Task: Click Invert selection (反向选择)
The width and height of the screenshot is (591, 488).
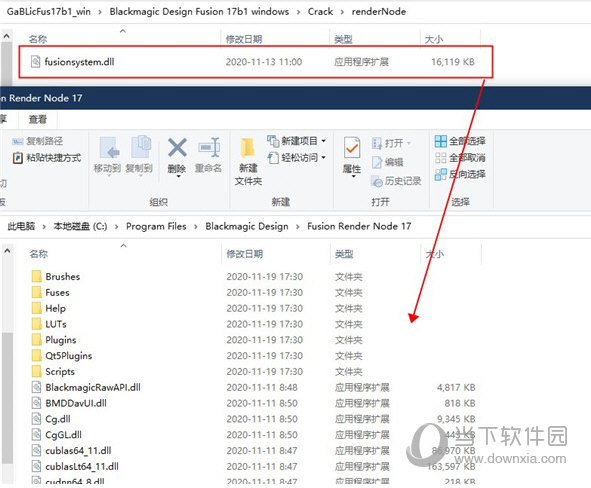Action: tap(460, 174)
